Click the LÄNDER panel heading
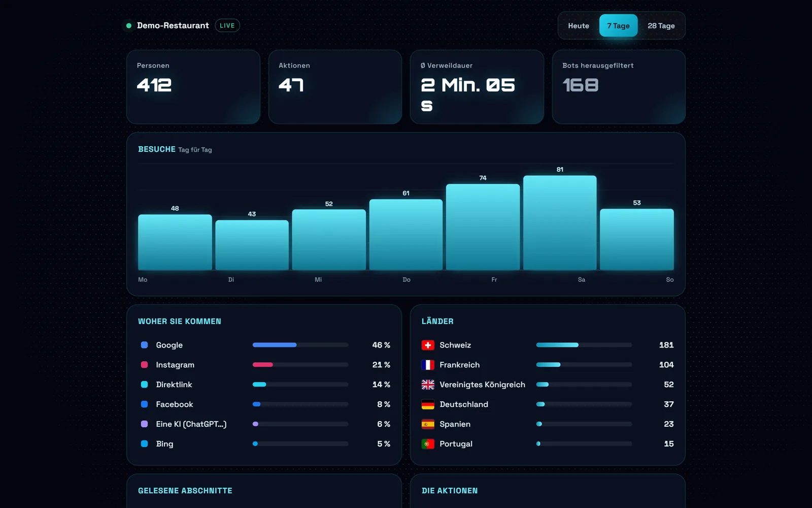812x508 pixels. [x=437, y=322]
